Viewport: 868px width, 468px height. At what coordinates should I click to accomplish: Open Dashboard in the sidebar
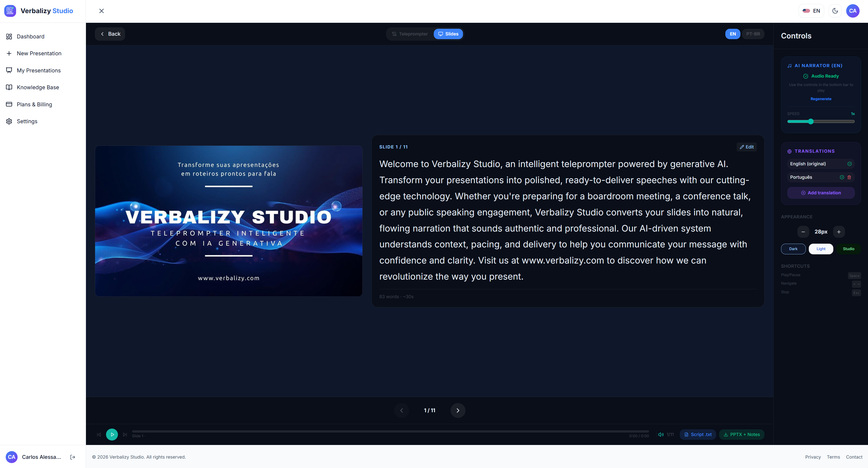tap(43, 36)
